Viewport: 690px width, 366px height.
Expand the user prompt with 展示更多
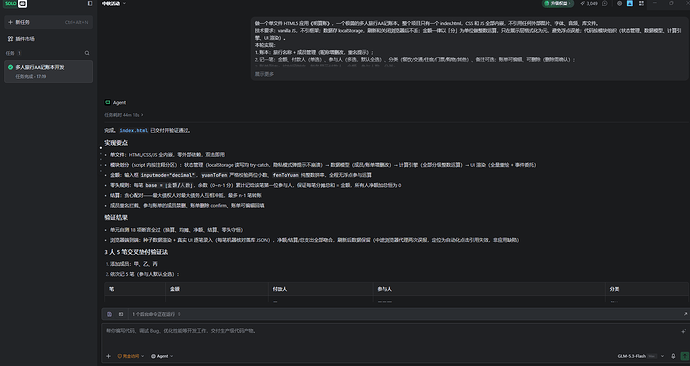coord(264,74)
